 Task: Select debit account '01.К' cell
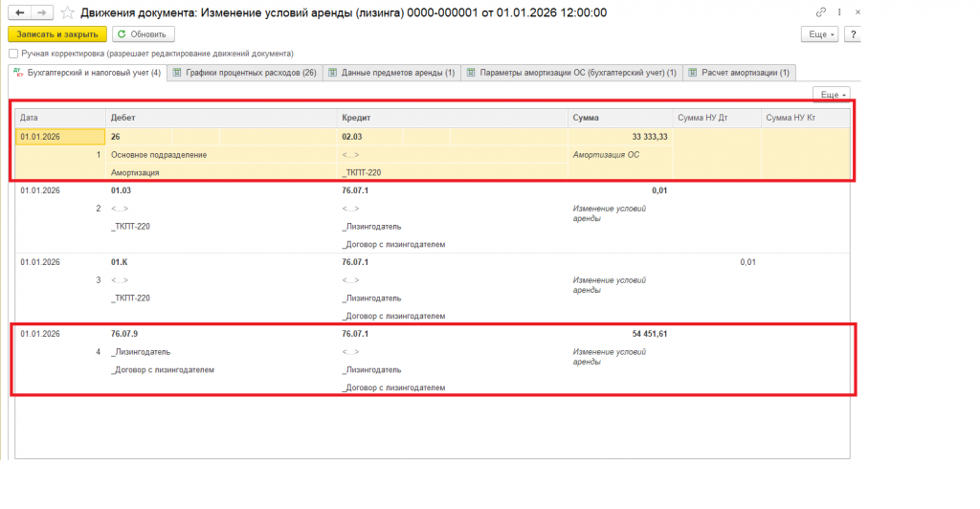tap(119, 262)
